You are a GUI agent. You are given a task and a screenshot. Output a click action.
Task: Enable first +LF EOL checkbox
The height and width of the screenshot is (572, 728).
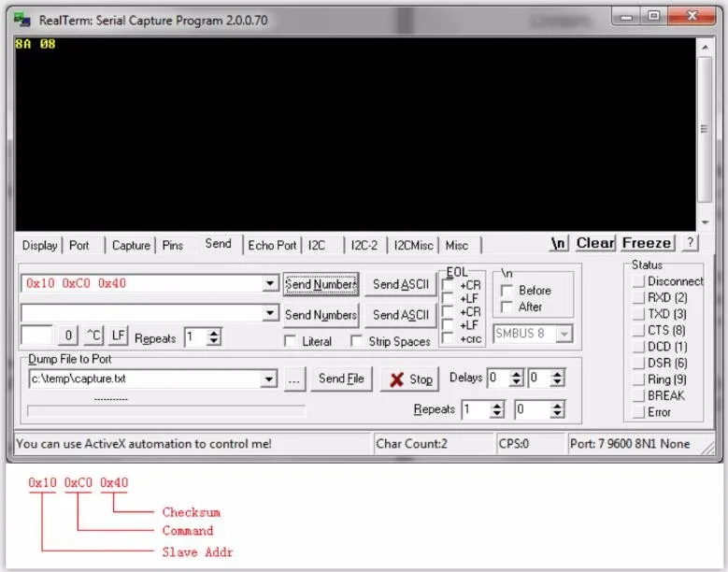[448, 298]
